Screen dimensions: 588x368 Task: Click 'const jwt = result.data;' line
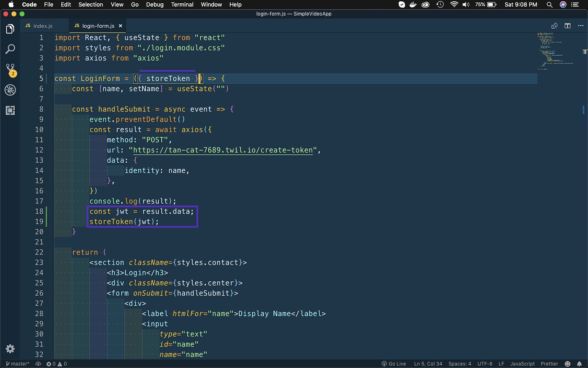click(x=142, y=211)
